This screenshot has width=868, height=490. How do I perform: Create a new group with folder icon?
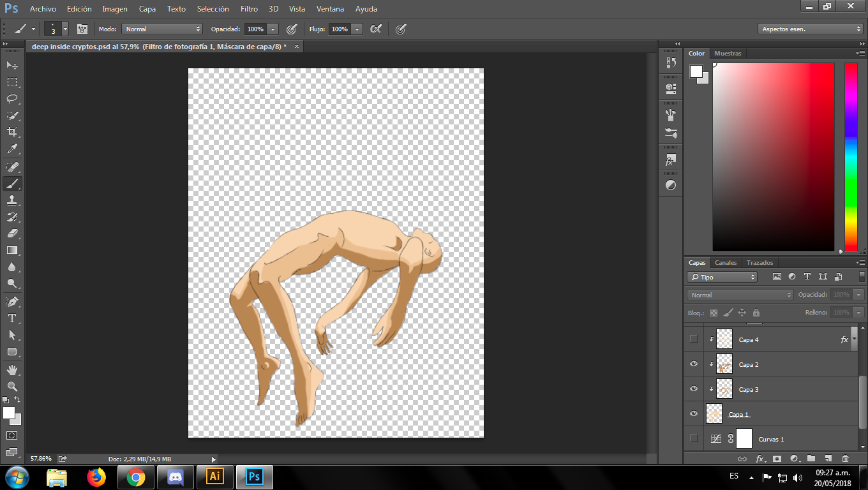tap(811, 458)
